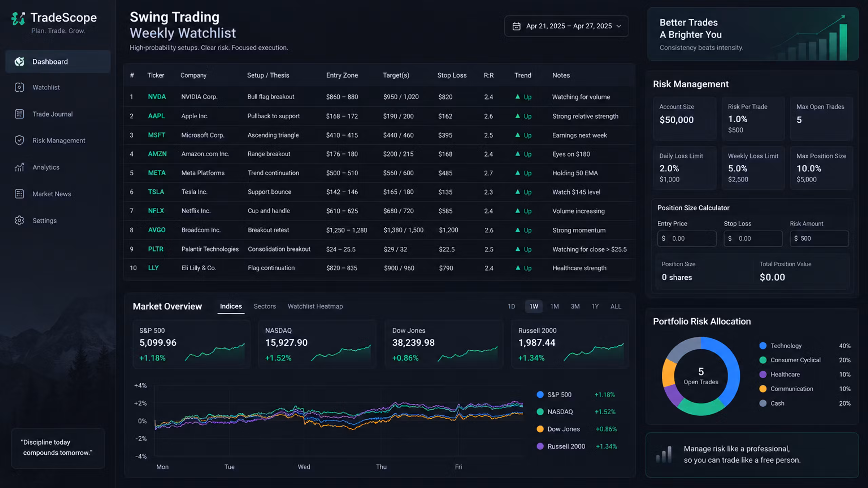The width and height of the screenshot is (868, 488).
Task: Click the Healthcare purple legend swatch
Action: point(763,374)
